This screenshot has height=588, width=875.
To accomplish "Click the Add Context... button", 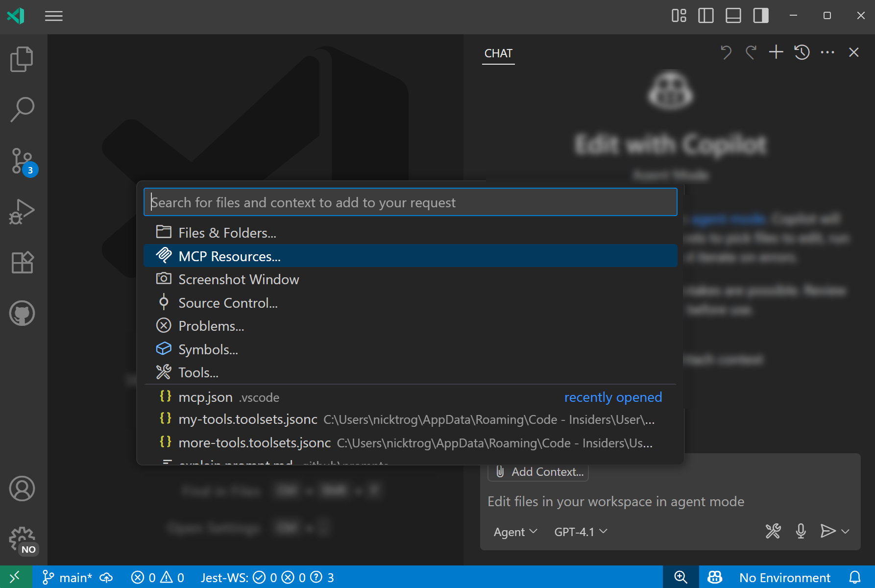I will [x=539, y=472].
